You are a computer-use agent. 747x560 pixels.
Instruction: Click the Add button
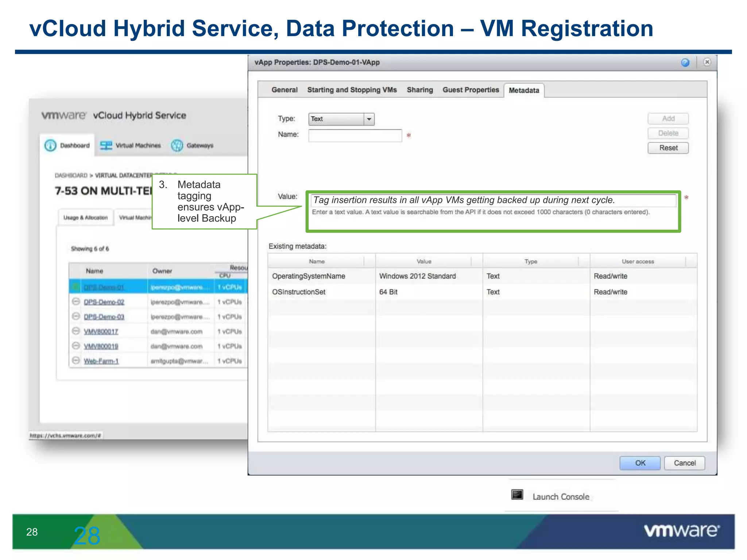click(668, 118)
